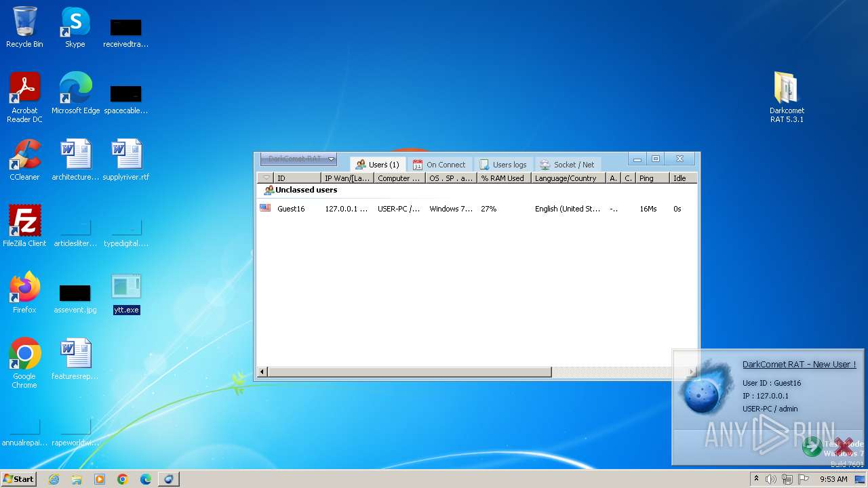
Task: Click the USER-PC computer cell
Action: pyautogui.click(x=399, y=209)
